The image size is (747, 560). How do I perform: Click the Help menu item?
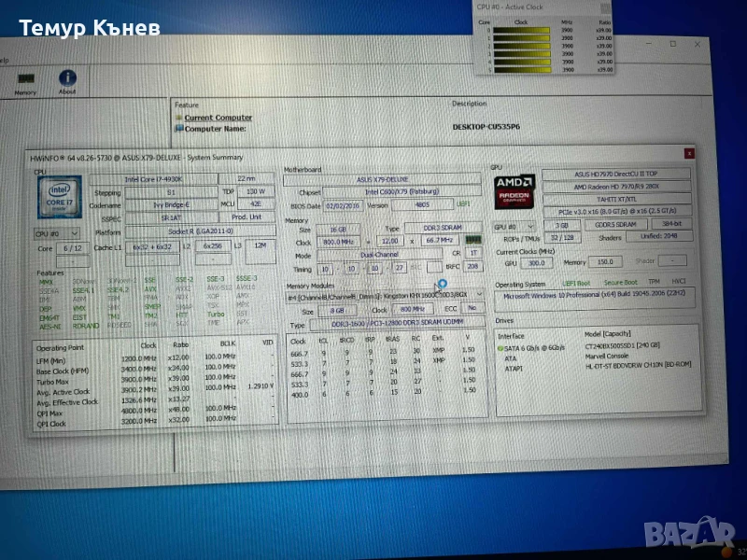tap(5, 59)
